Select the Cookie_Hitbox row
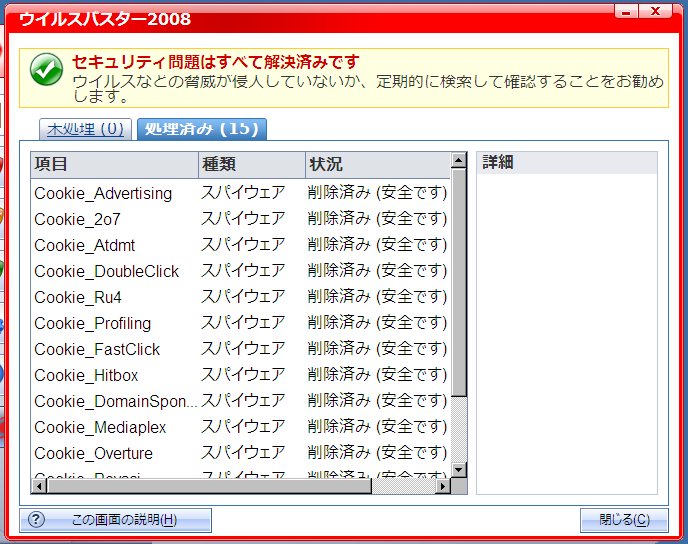This screenshot has width=688, height=544. [240, 375]
